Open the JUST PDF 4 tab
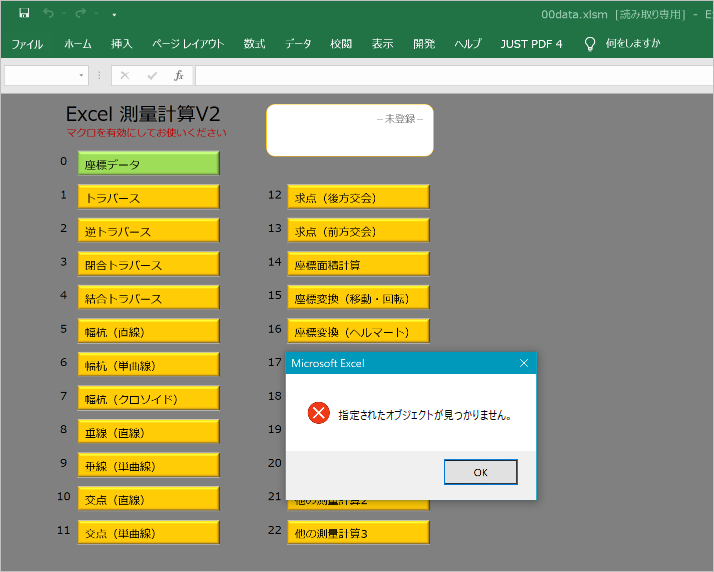The width and height of the screenshot is (714, 572). [x=531, y=44]
